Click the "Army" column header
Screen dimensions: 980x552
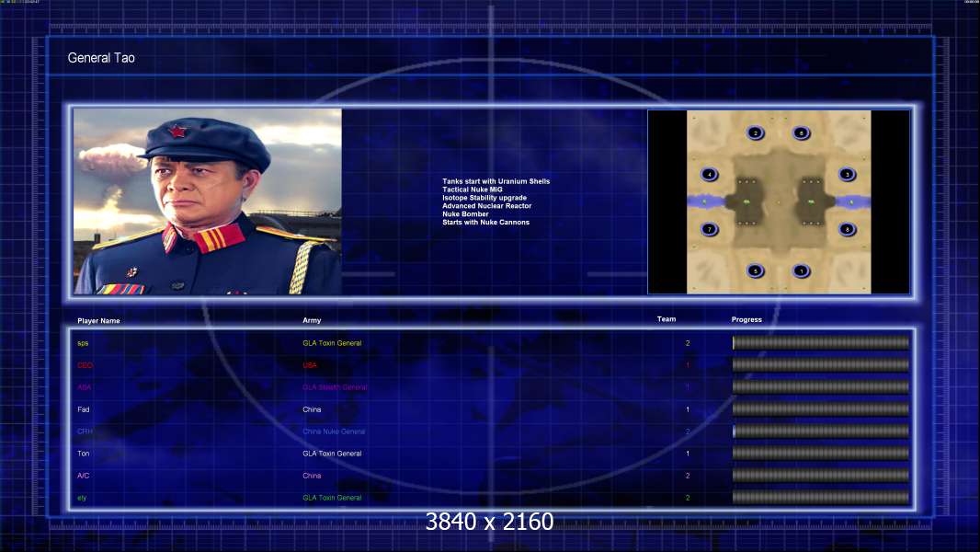312,320
